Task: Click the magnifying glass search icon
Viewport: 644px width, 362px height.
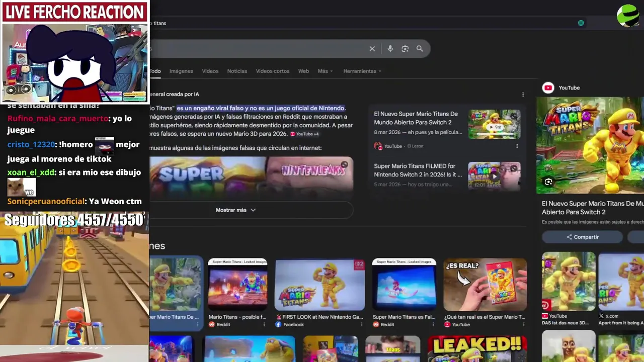Action: point(420,49)
